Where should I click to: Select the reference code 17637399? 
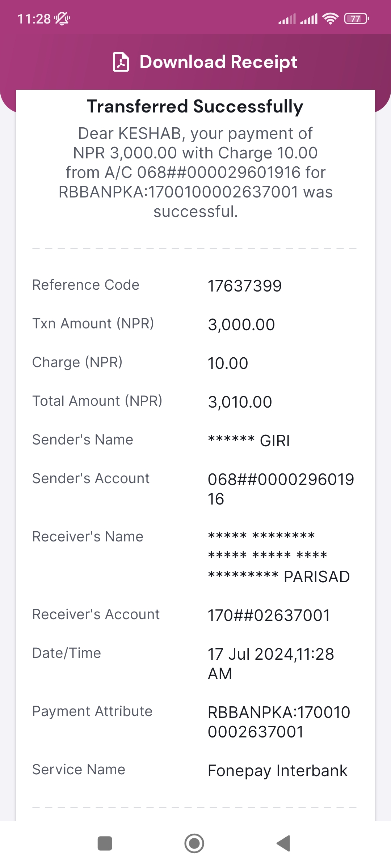coord(245,286)
